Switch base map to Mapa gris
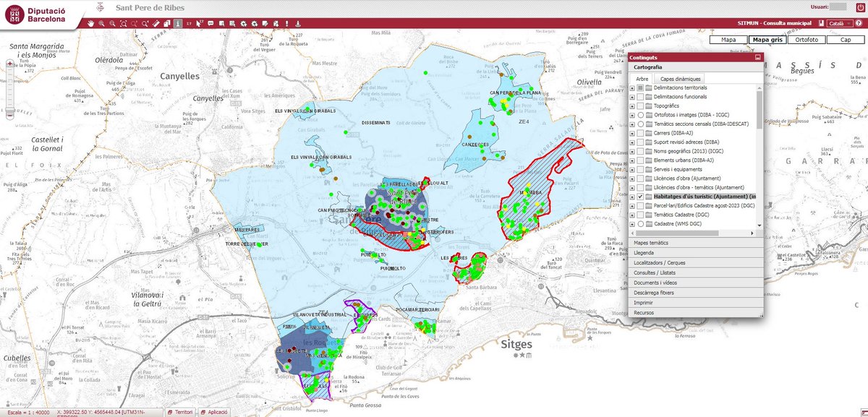Screen dimensions: 868x417 (766, 40)
